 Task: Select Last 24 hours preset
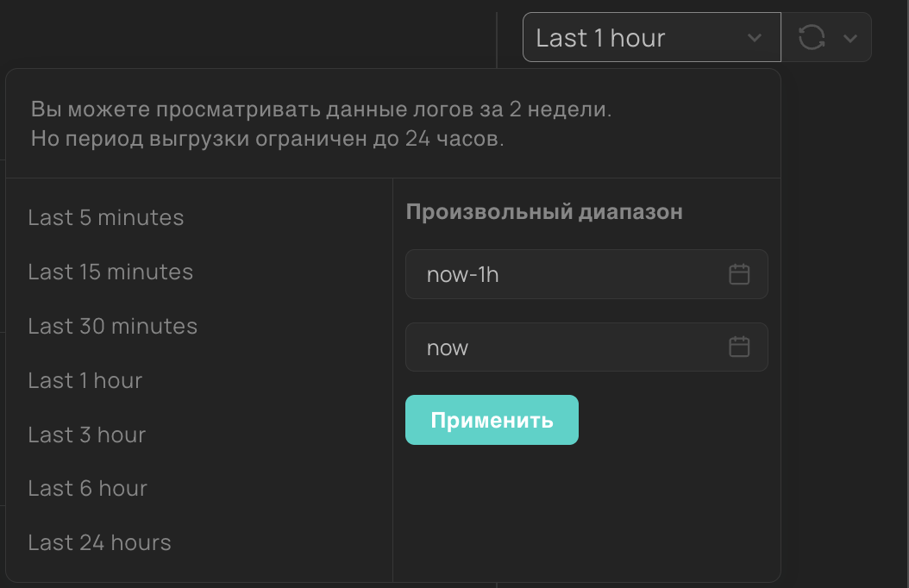tap(99, 542)
